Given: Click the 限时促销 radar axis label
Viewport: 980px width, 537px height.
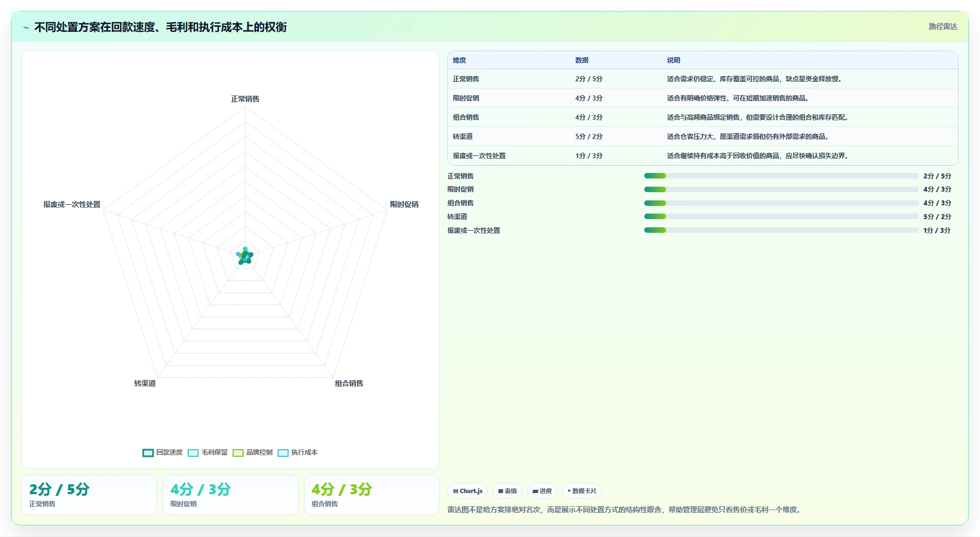Looking at the screenshot, I should (404, 204).
